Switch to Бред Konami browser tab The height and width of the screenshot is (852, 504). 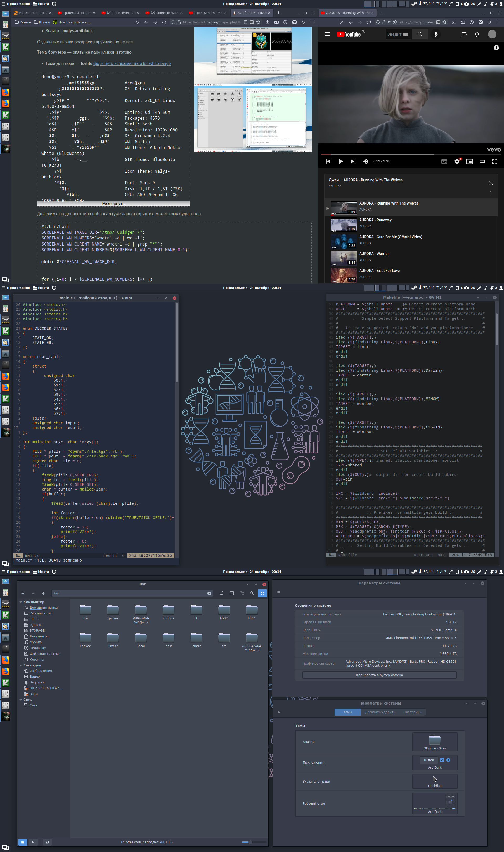point(207,13)
